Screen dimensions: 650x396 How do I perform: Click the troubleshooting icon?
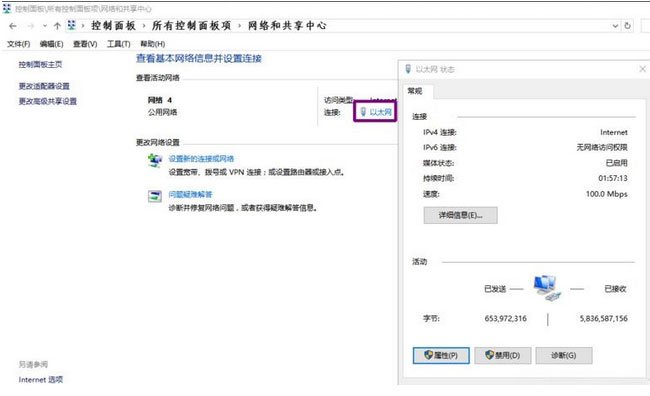(x=155, y=196)
